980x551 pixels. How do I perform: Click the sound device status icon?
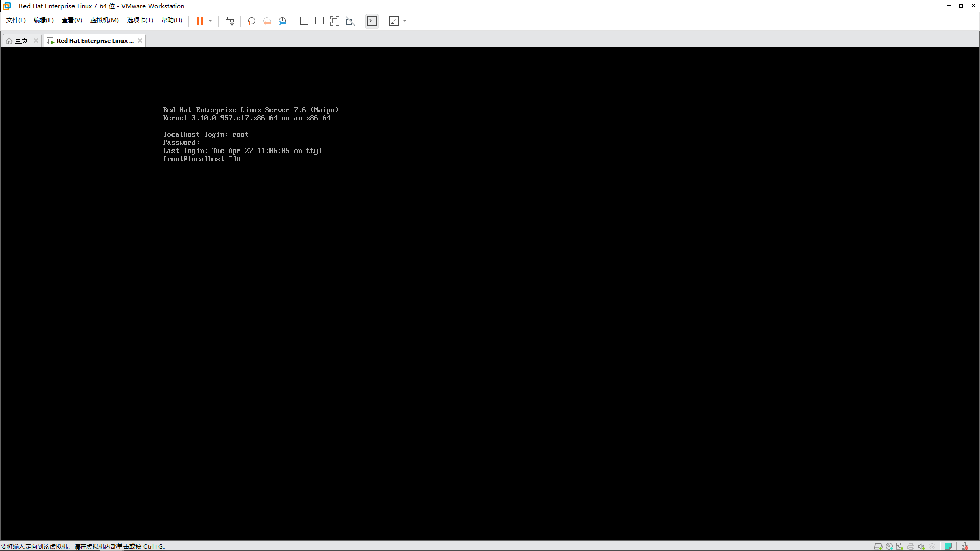tap(921, 546)
